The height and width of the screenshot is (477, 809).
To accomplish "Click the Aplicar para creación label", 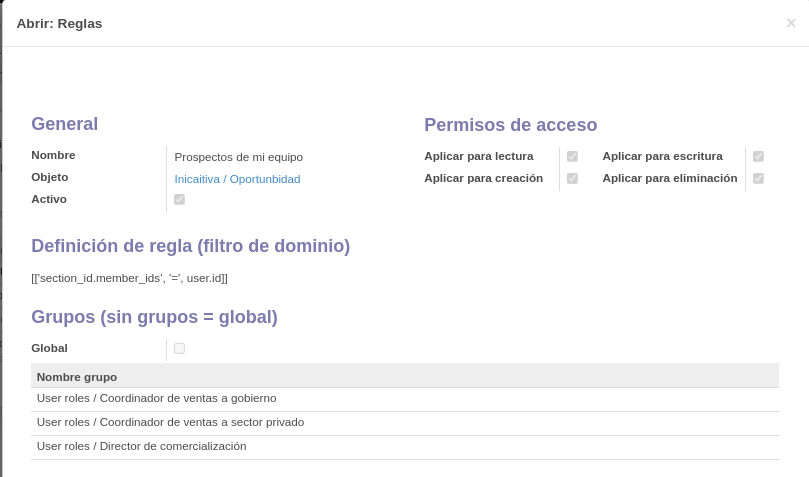I will (483, 178).
